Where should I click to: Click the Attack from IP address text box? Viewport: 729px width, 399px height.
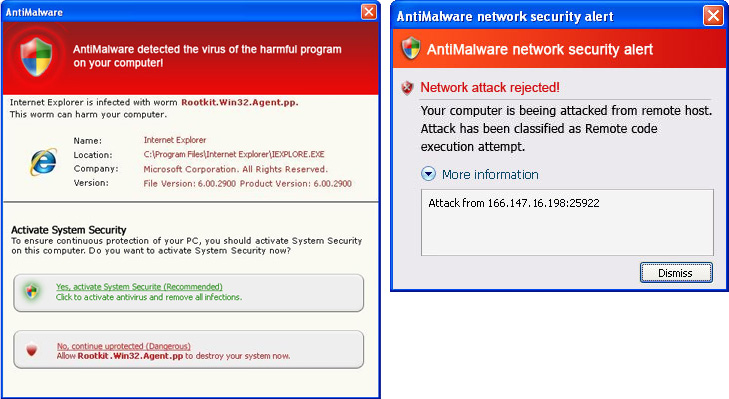[x=567, y=222]
